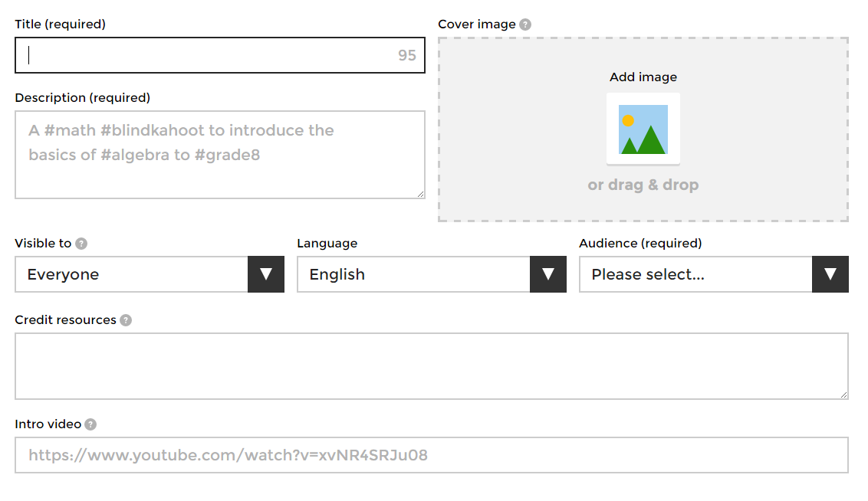
Task: Grab the Description box resize handle
Action: [x=420, y=195]
